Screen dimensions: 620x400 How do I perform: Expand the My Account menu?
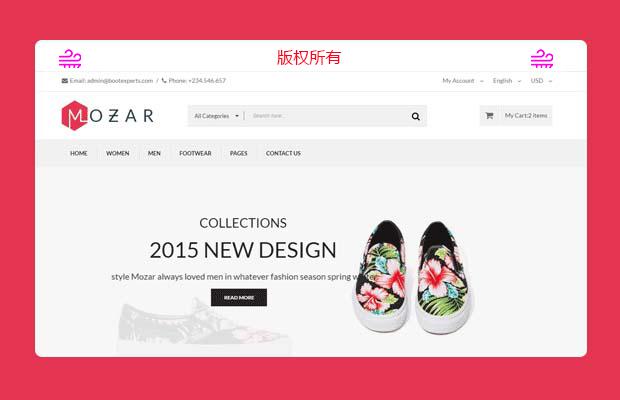[463, 81]
